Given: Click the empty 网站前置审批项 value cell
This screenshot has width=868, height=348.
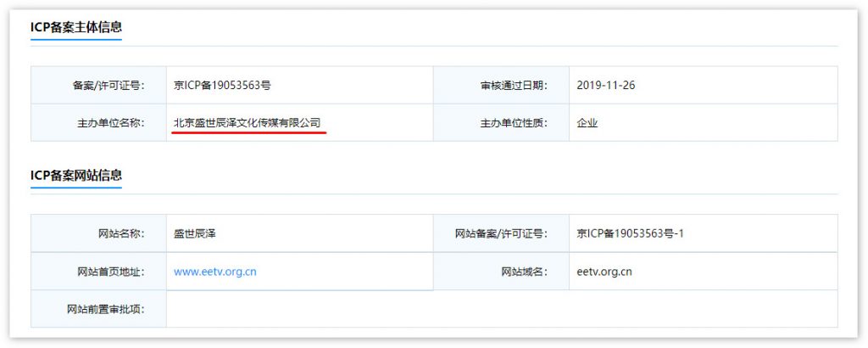Looking at the screenshot, I should [502, 309].
